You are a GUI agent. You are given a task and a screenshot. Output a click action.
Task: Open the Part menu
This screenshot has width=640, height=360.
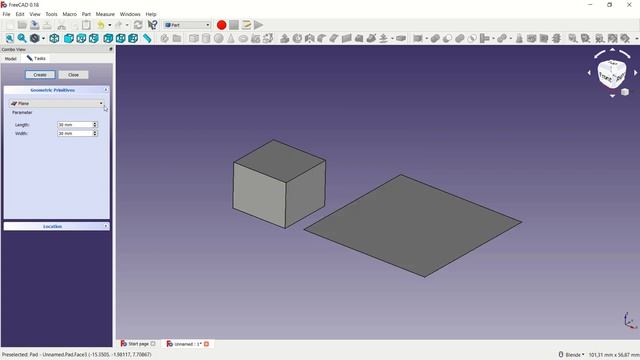(86, 14)
